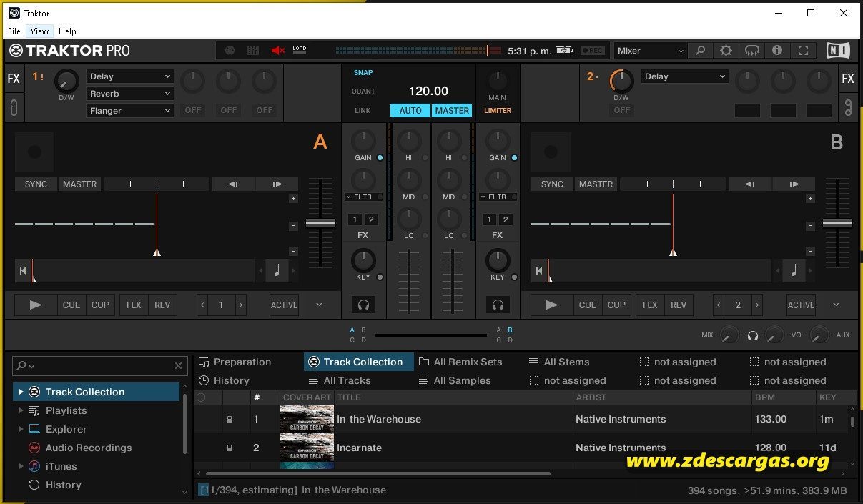This screenshot has height=504, width=863.
Task: Jump to track start on deck A
Action: [23, 270]
